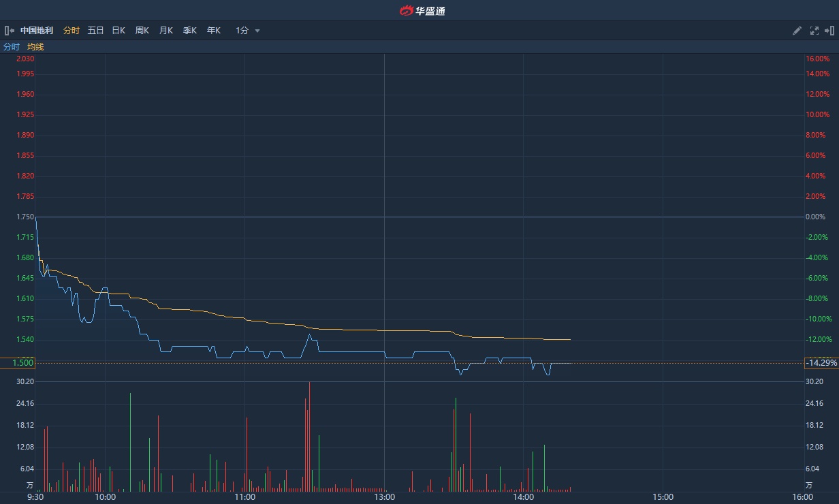839x504 pixels.
Task: Open the 1分 interval dropdown
Action: pos(242,31)
